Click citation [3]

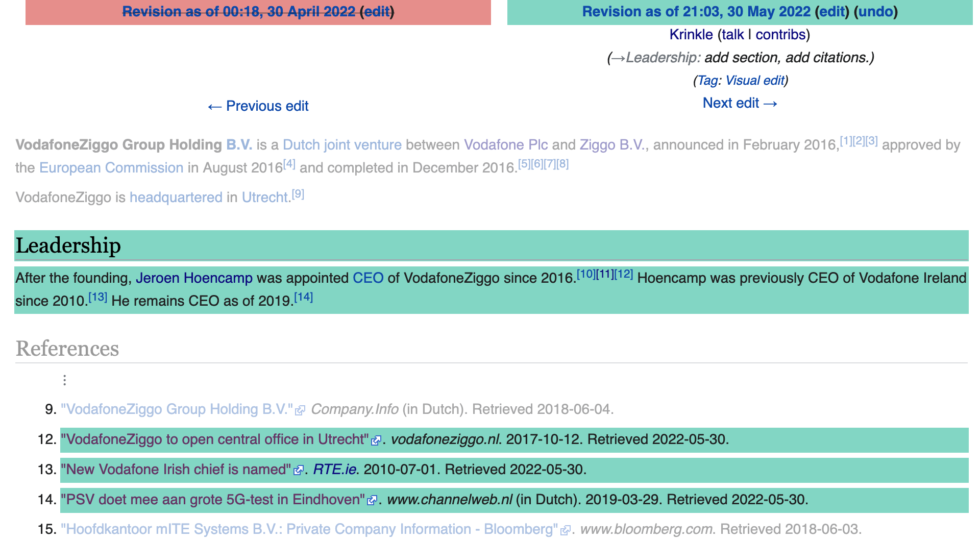(x=871, y=141)
